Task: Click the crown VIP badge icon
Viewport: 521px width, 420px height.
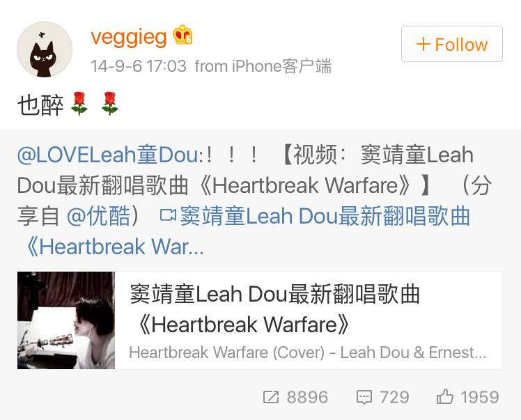Action: pyautogui.click(x=182, y=35)
